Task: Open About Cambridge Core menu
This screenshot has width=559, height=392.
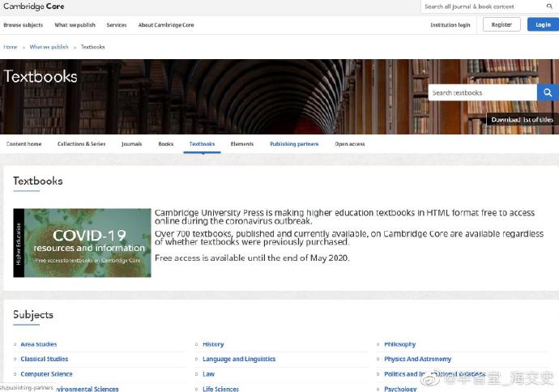Action: tap(166, 25)
